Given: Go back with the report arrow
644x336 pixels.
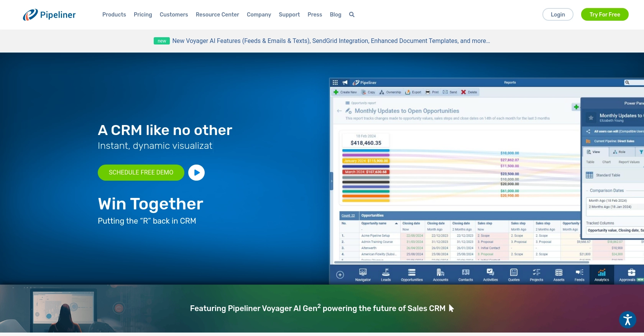Looking at the screenshot, I should coord(339,111).
